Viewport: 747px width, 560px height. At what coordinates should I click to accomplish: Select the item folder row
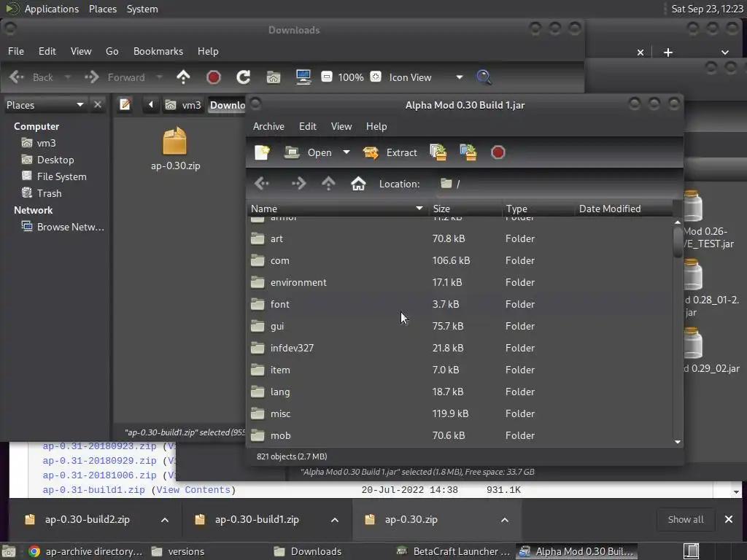pos(460,370)
